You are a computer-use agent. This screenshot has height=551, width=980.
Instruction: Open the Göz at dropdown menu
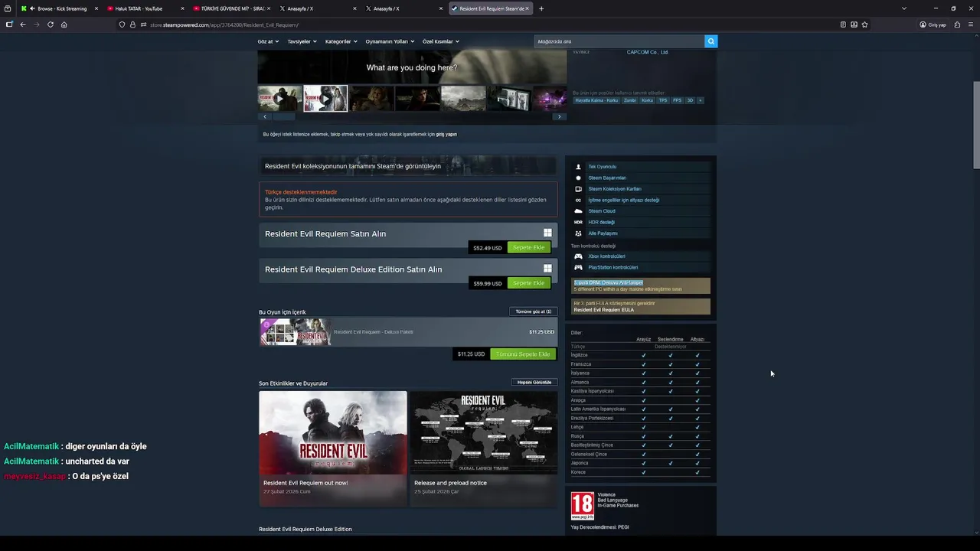click(x=268, y=41)
